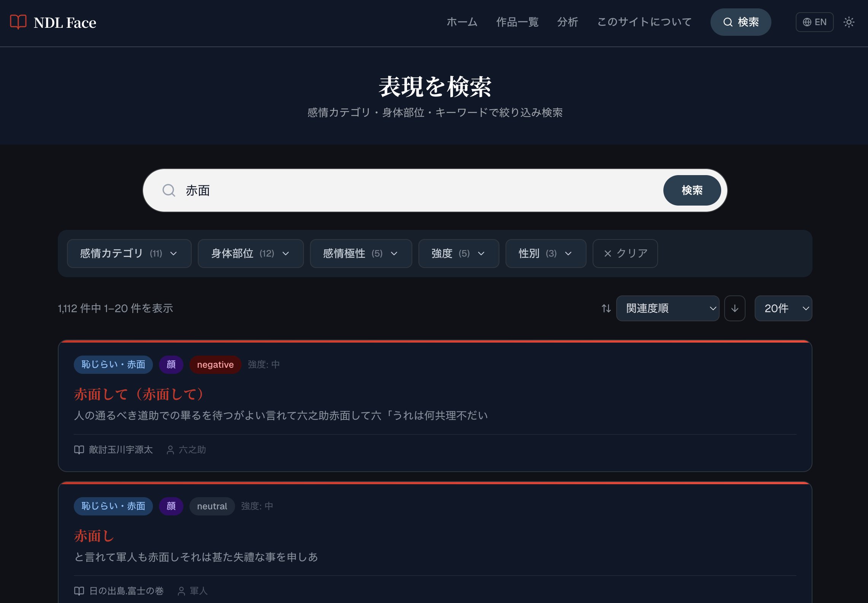Click the X icon in クリア button
Image resolution: width=868 pixels, height=603 pixels.
[608, 254]
